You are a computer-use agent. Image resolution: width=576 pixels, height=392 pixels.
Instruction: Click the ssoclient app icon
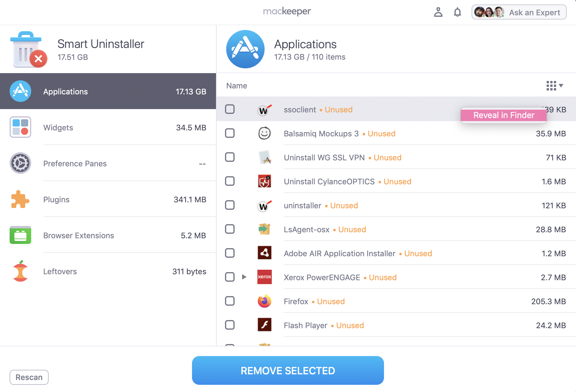coord(264,110)
